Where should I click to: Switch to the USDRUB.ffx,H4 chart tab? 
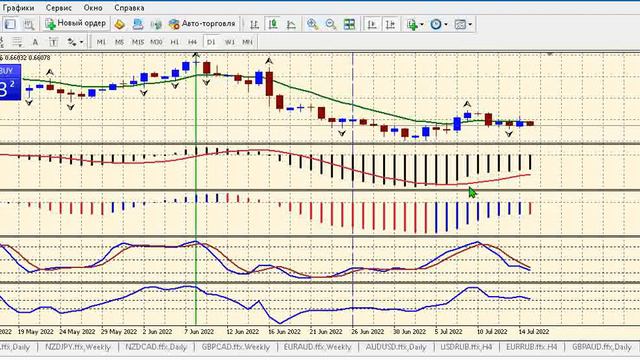pos(466,347)
